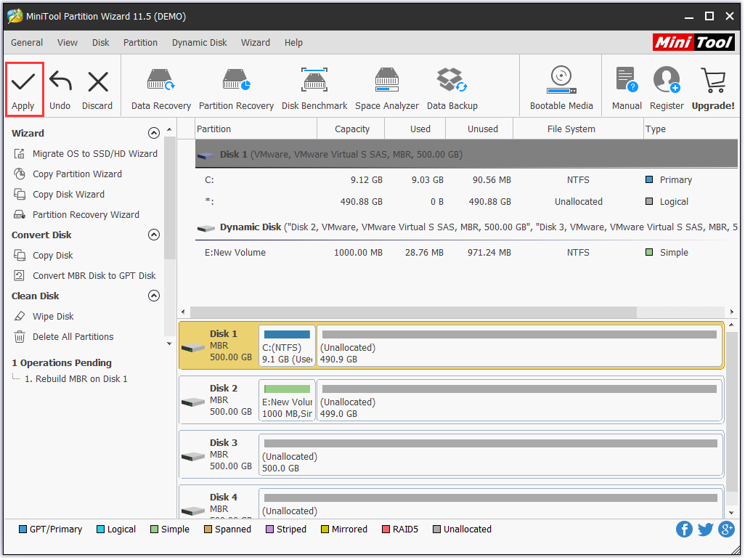Select C:(NTFS) block in Disk 1 map
This screenshot has height=560, width=745.
pos(287,346)
